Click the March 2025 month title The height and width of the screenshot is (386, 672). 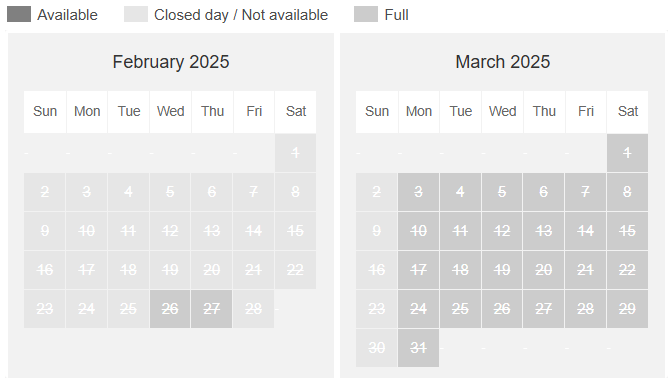coord(503,62)
